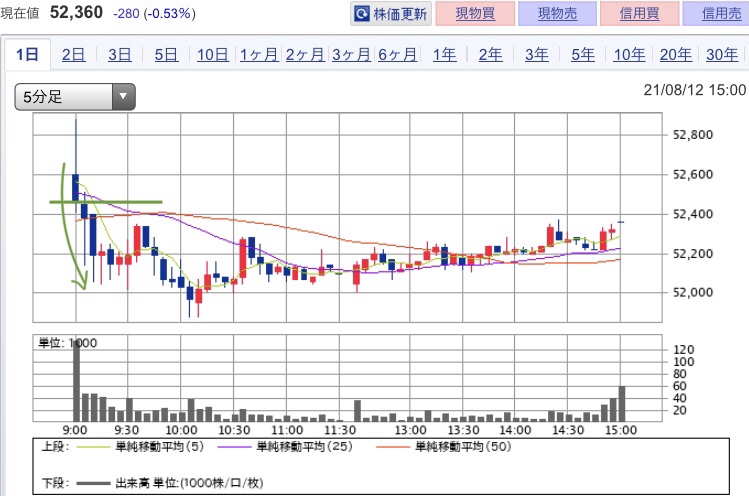Click the 52,800 price axis label
This screenshot has width=749, height=496.
click(693, 135)
